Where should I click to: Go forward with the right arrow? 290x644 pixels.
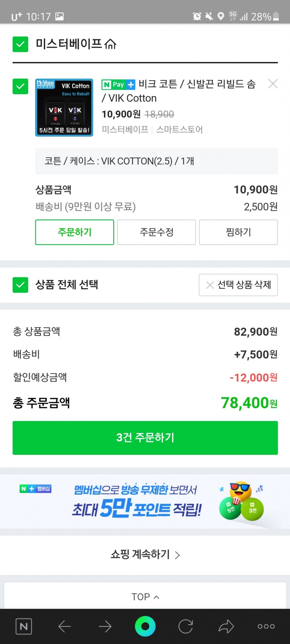pyautogui.click(x=105, y=626)
